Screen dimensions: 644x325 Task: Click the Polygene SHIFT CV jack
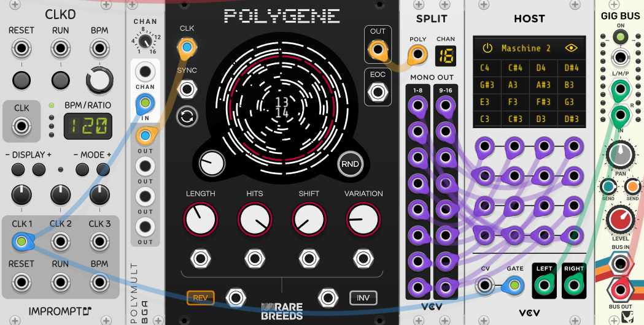pos(309,259)
